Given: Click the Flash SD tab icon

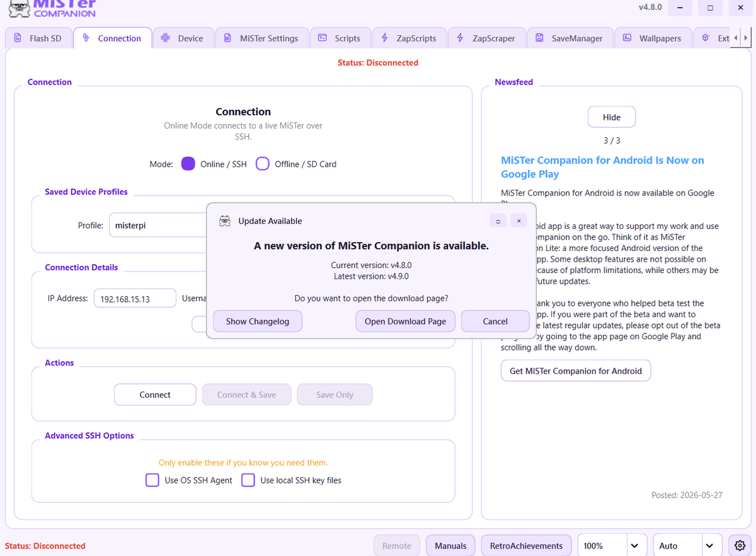Looking at the screenshot, I should 18,38.
